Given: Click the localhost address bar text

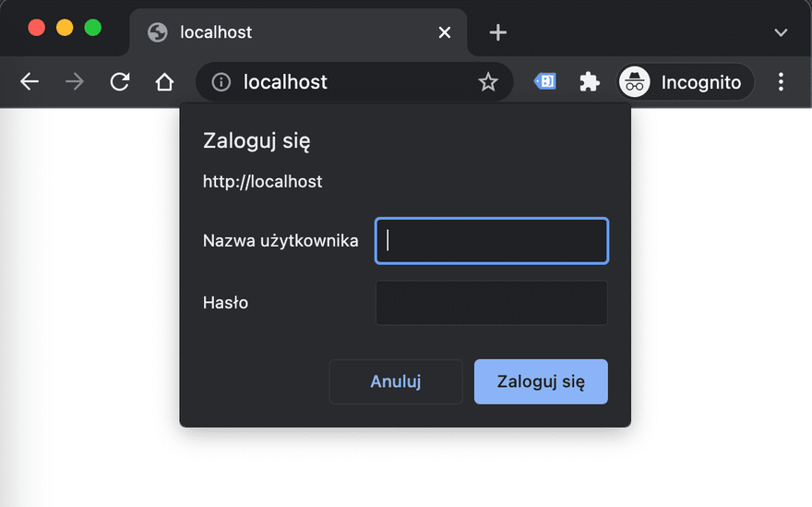Looking at the screenshot, I should (x=286, y=82).
